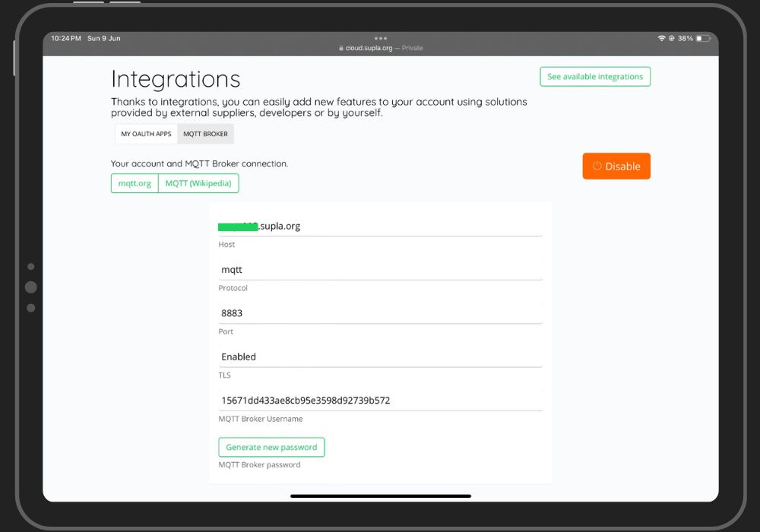Click the Host field ending in .supla.org
The height and width of the screenshot is (532, 760).
click(x=380, y=226)
